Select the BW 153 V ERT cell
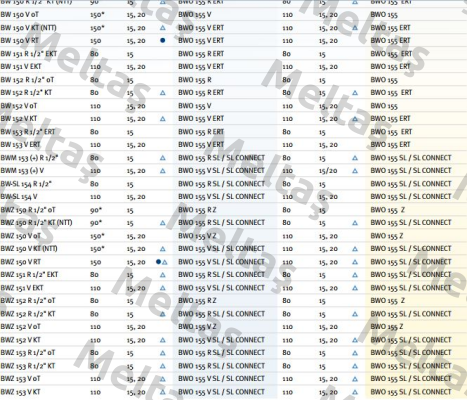The image size is (467, 400). [x=20, y=145]
